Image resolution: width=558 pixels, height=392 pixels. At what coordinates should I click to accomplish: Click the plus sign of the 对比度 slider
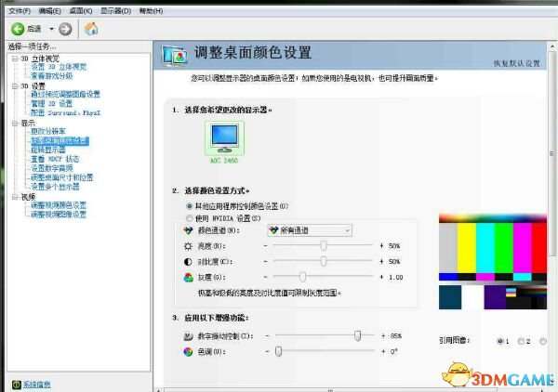coord(382,261)
